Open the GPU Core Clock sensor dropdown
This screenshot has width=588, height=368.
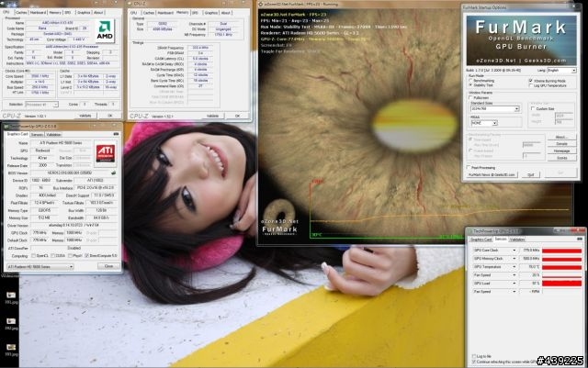tap(514, 251)
